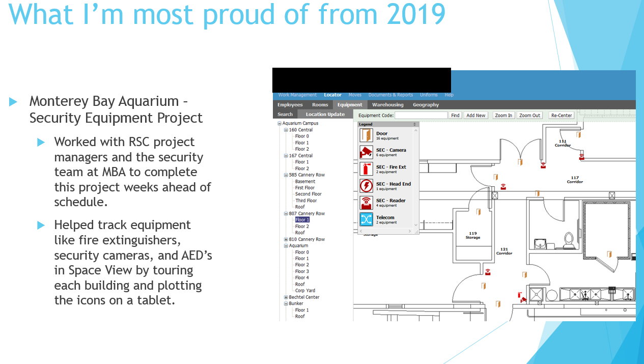The image size is (644, 364).
Task: Collapse the Aquarium Campus tree node
Action: (279, 123)
